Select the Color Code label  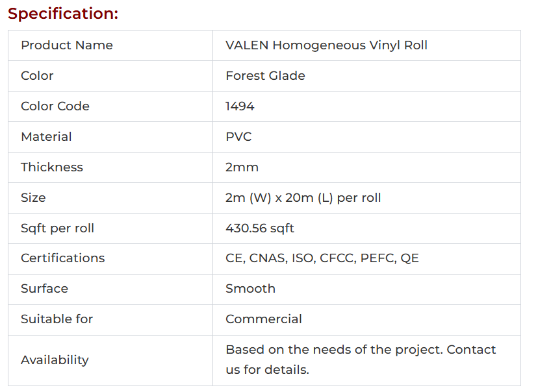click(55, 106)
